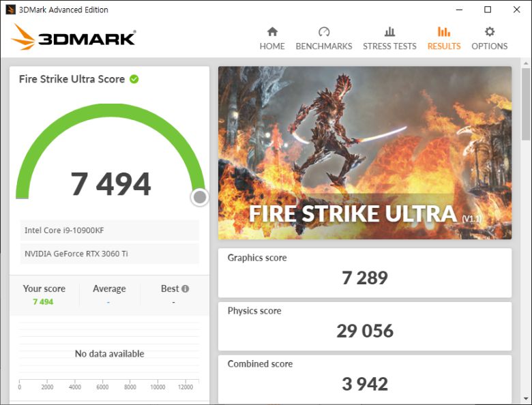Click the scrollbar up arrow
The width and height of the screenshot is (532, 405).
[526, 62]
